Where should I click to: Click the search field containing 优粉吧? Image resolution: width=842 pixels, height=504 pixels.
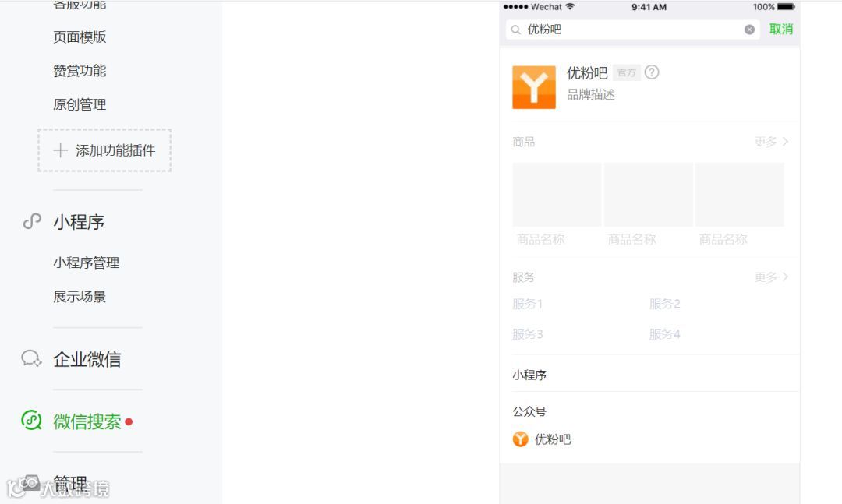pos(632,30)
